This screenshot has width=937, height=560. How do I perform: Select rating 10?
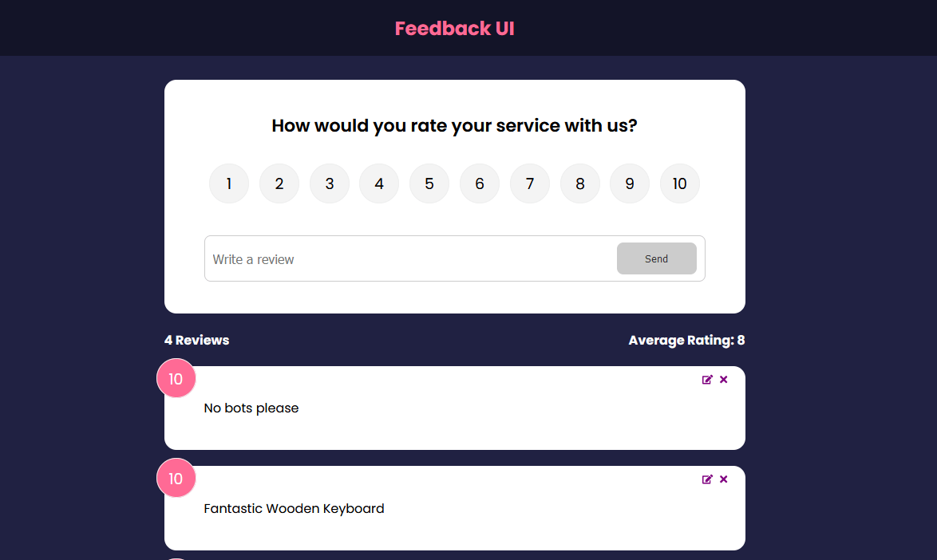pyautogui.click(x=679, y=183)
